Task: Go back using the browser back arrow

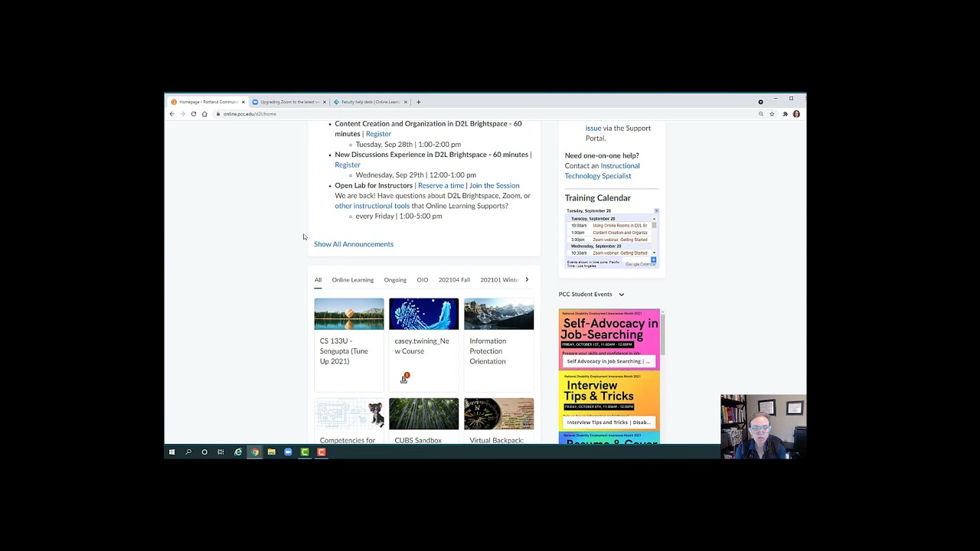Action: coord(171,114)
